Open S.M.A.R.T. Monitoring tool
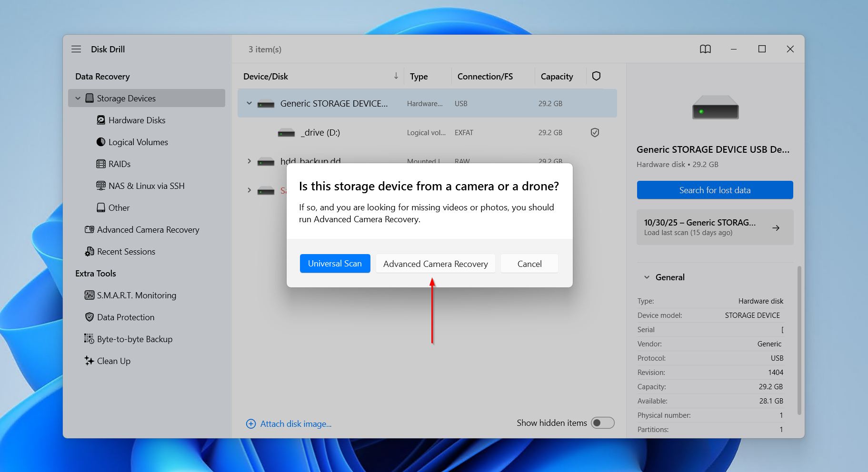The height and width of the screenshot is (472, 868). pyautogui.click(x=89, y=295)
